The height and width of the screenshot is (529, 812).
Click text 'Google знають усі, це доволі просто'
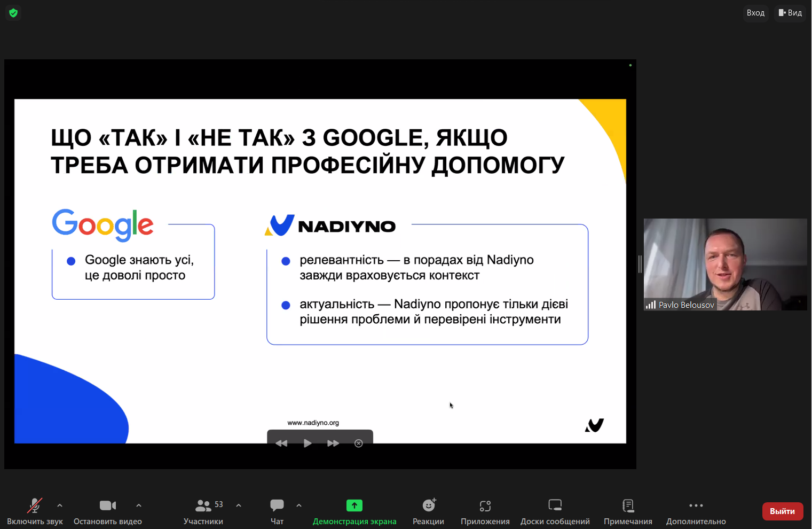point(139,267)
